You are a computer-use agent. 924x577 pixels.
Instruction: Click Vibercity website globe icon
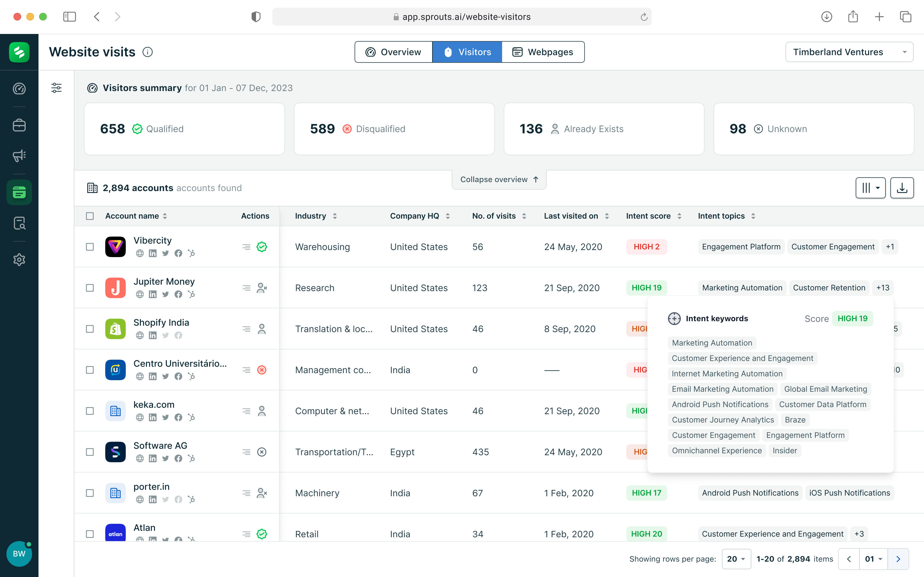[x=139, y=253]
